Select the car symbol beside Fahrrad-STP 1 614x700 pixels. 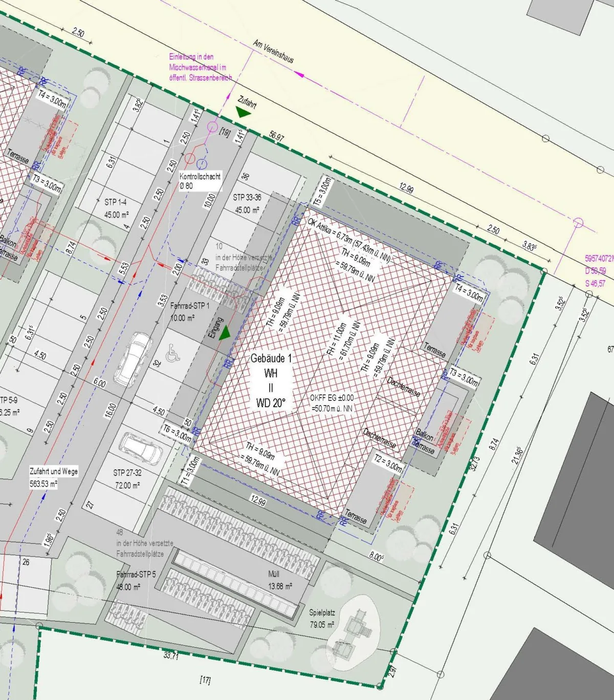[x=133, y=359]
